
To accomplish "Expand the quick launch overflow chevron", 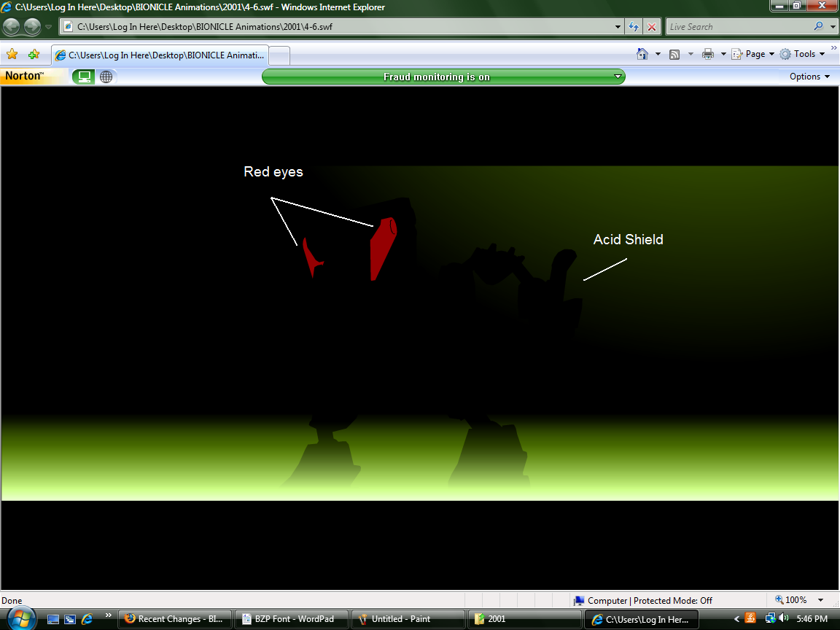I will 108,615.
